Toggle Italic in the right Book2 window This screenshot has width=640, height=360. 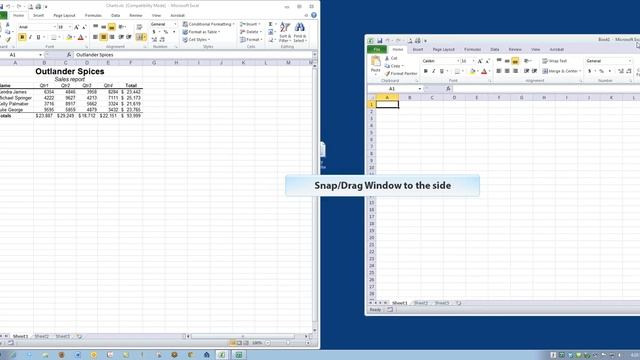(433, 71)
